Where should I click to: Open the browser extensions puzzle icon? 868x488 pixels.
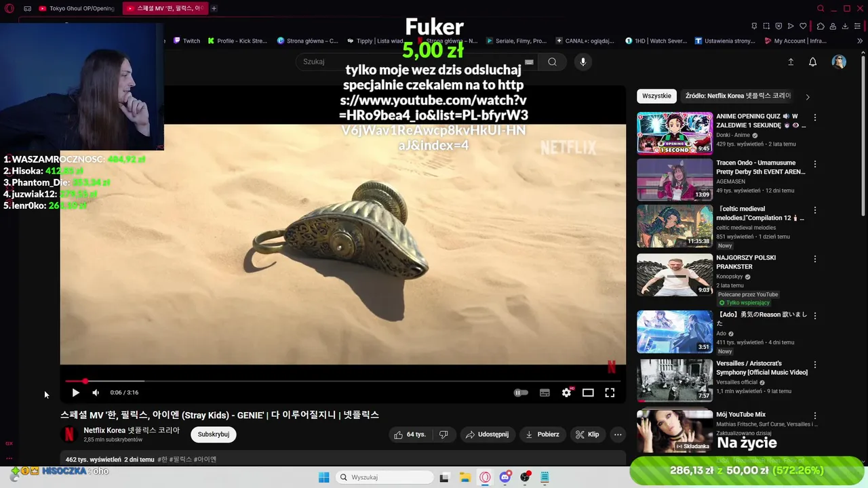coord(821,26)
